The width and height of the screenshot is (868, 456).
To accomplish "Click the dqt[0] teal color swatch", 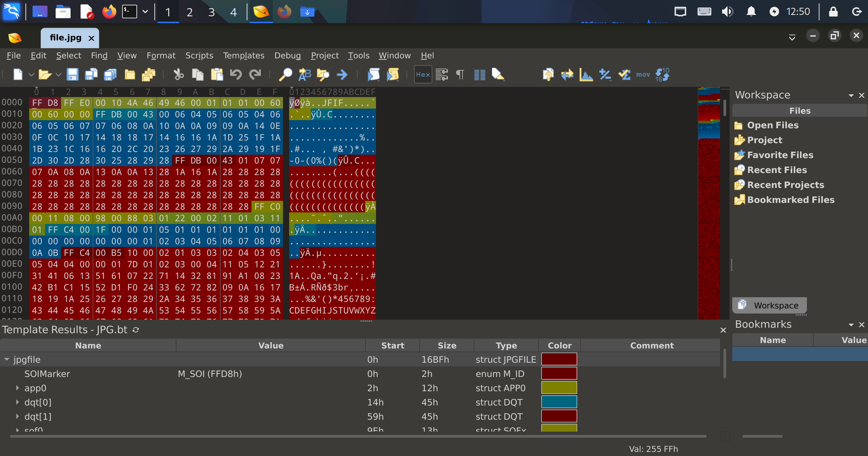I will tap(559, 402).
